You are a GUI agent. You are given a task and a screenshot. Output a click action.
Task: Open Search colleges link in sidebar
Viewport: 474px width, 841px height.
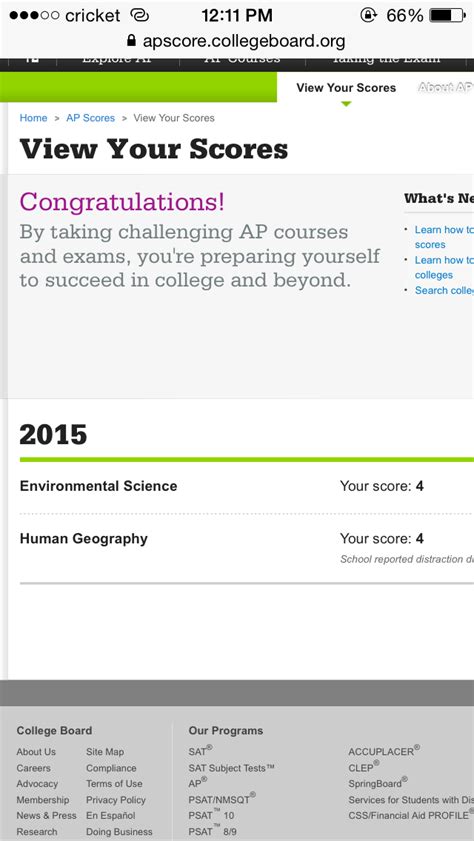444,290
